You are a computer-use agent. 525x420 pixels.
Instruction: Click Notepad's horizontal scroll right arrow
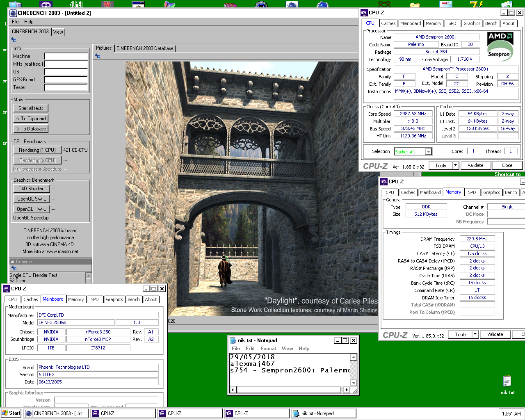point(347,390)
